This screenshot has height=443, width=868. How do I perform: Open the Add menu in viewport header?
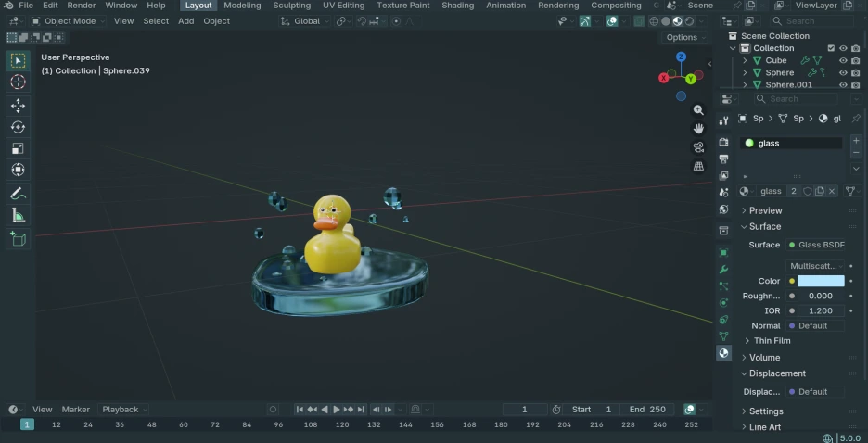[x=186, y=21]
